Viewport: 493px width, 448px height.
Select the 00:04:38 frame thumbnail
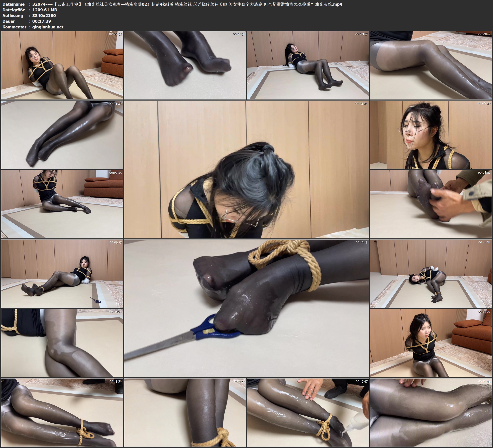coord(62,135)
